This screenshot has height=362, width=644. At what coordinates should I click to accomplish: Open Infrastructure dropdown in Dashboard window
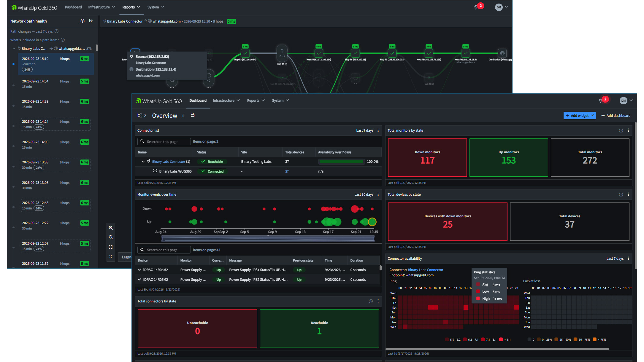tap(226, 101)
